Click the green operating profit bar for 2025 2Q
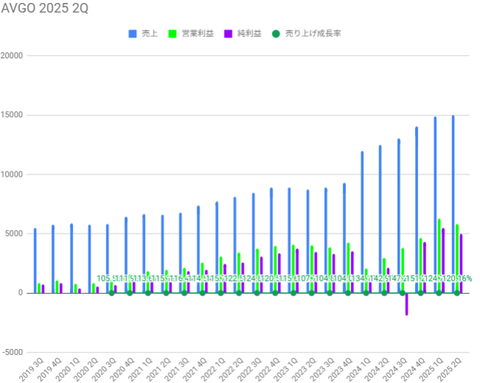480x383 pixels. (x=457, y=259)
